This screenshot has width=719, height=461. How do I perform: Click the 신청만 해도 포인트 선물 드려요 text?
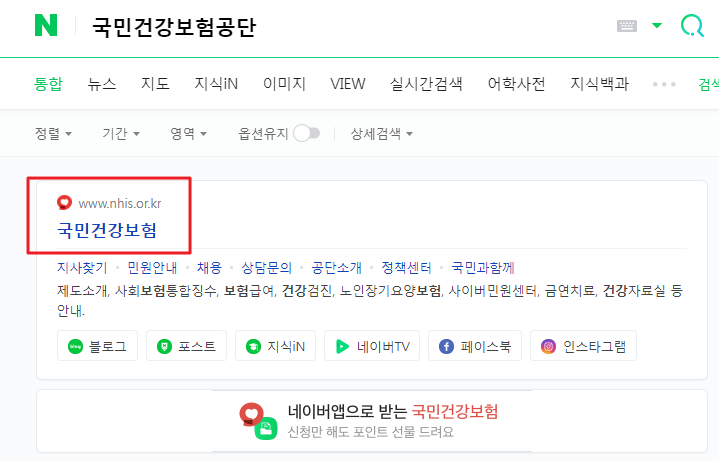[x=371, y=432]
